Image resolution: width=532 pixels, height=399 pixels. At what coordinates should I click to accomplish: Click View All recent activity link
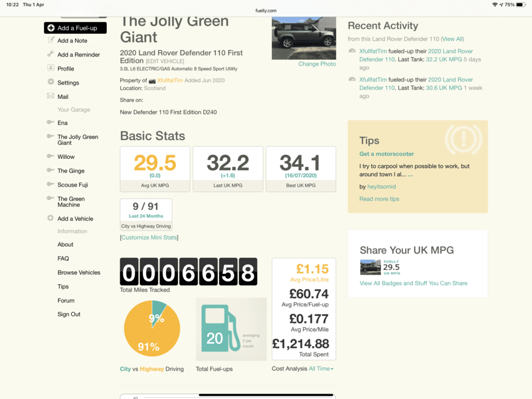click(x=452, y=39)
